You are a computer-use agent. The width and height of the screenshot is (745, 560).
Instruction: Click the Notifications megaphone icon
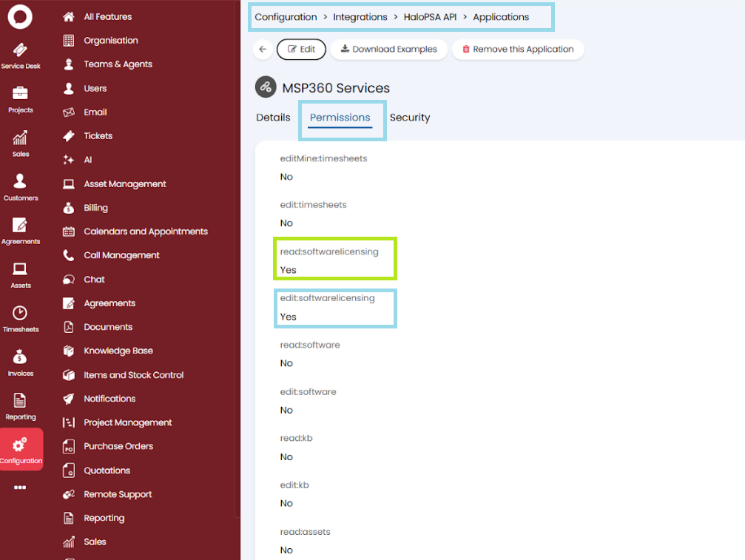68,399
